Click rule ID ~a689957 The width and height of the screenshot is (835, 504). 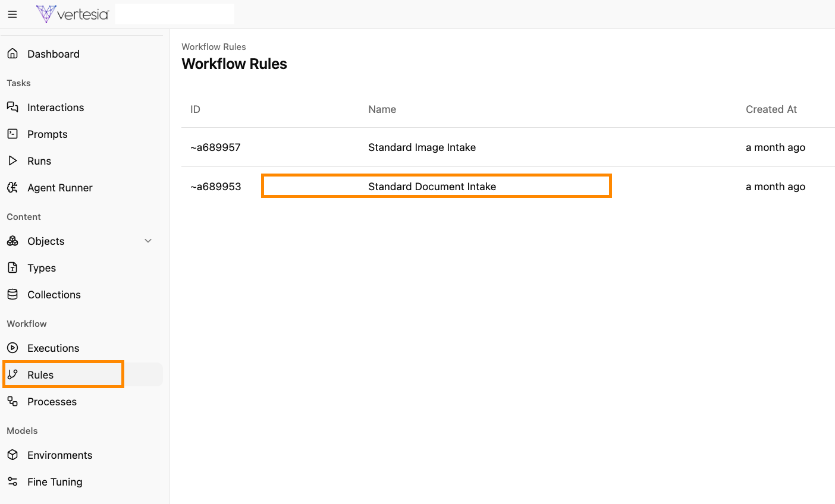pyautogui.click(x=215, y=147)
